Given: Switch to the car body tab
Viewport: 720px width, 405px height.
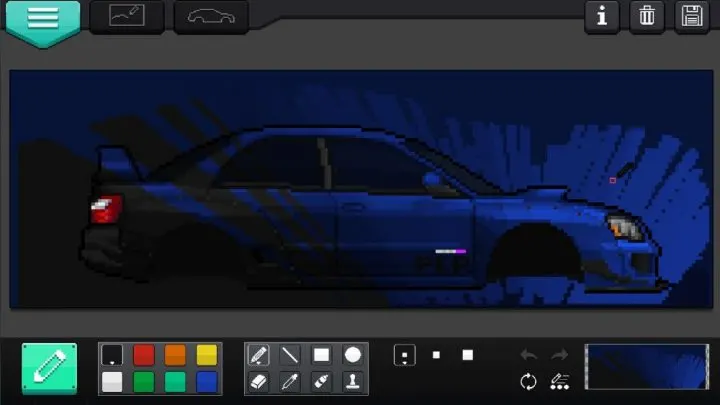Looking at the screenshot, I should [211, 17].
